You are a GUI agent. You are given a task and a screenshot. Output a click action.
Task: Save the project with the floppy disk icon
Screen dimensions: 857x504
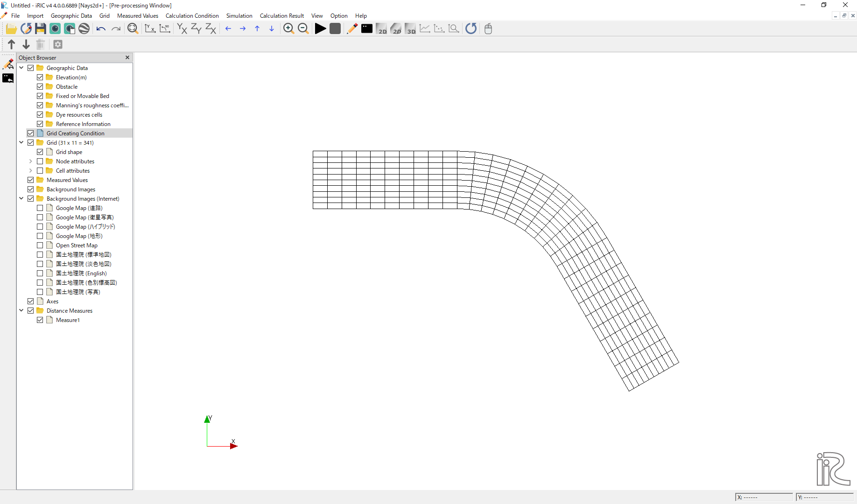coord(41,29)
